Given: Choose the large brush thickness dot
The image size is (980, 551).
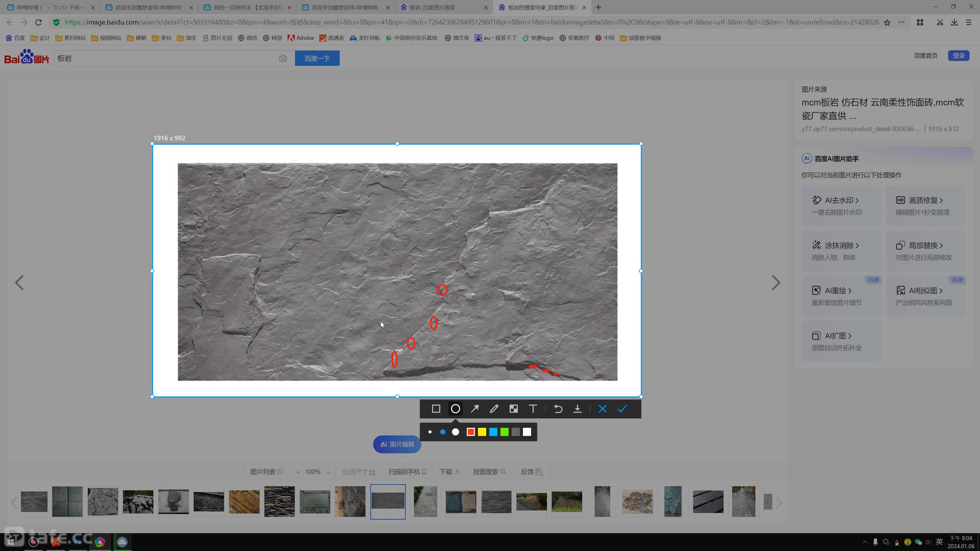Looking at the screenshot, I should 455,432.
